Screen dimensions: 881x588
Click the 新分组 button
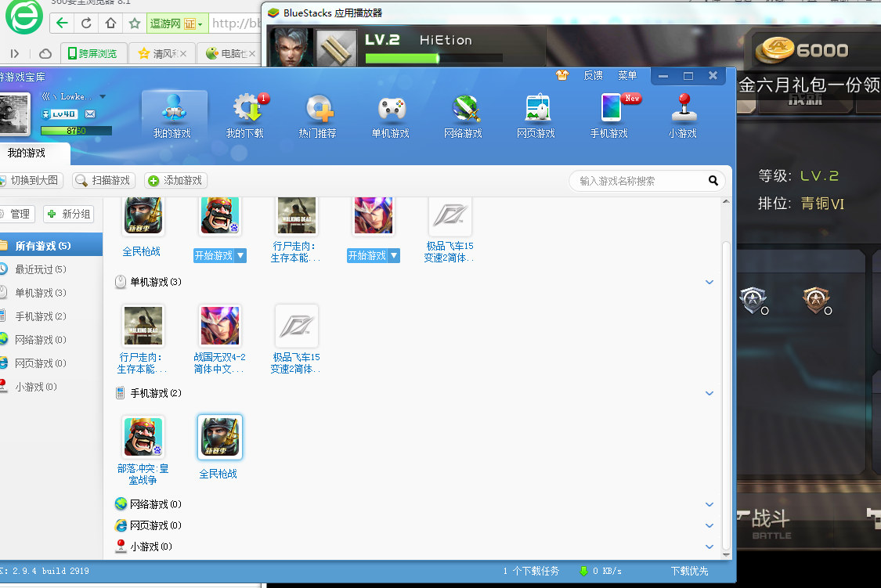pyautogui.click(x=68, y=214)
